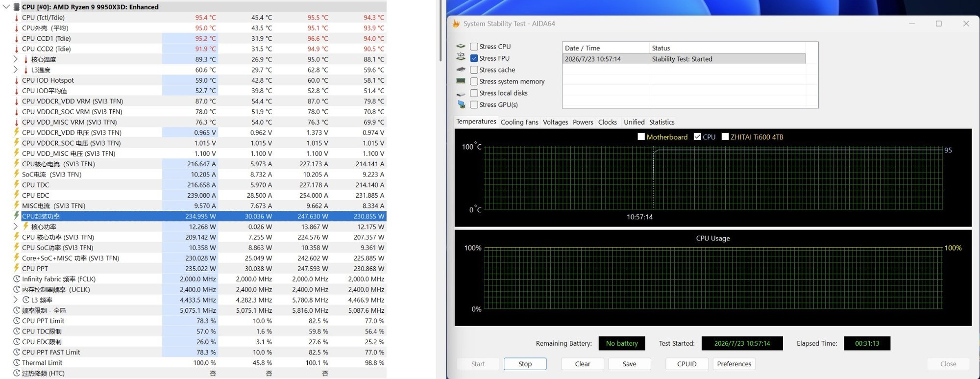Enable the Stress CPU checkbox

pos(474,47)
